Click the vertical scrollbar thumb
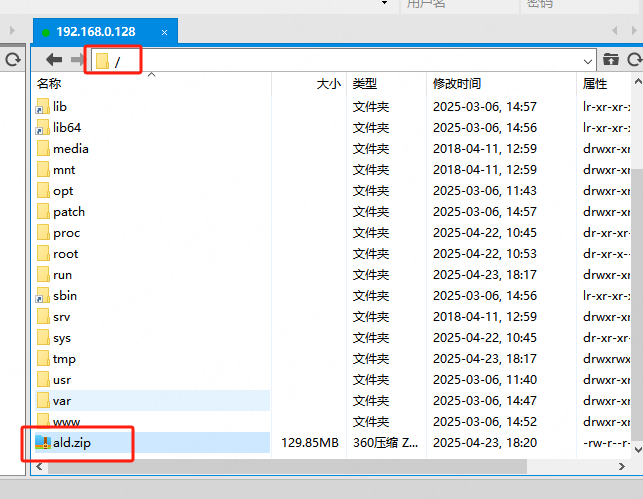The height and width of the screenshot is (499, 643). (x=637, y=305)
